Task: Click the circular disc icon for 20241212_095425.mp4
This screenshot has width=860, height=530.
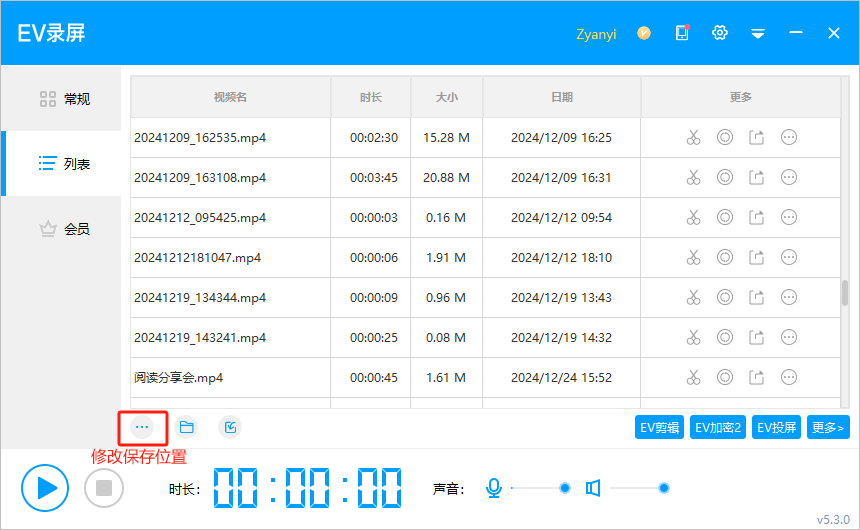Action: tap(725, 217)
